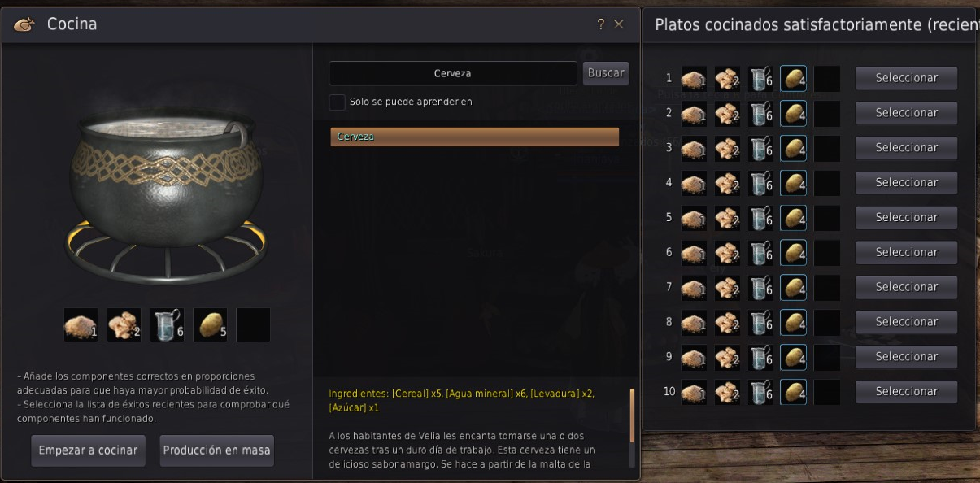Click Seleccionar for recent recipe 7
The width and height of the screenshot is (980, 483).
point(906,287)
